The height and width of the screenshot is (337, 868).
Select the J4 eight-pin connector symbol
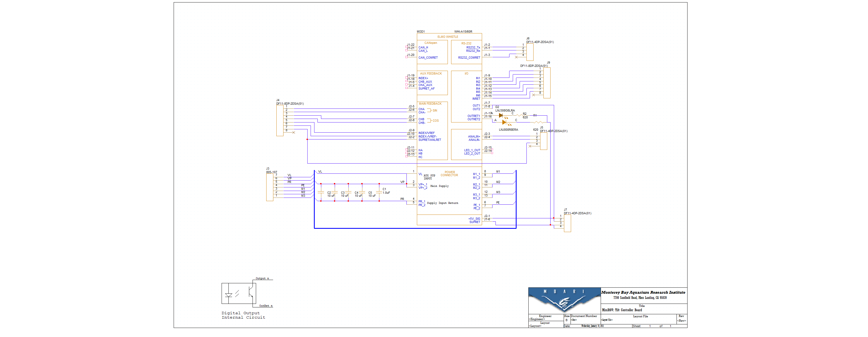coord(280,121)
